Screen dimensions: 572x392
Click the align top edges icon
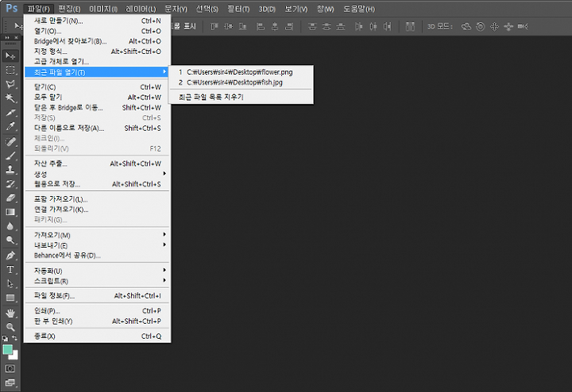tap(214, 26)
